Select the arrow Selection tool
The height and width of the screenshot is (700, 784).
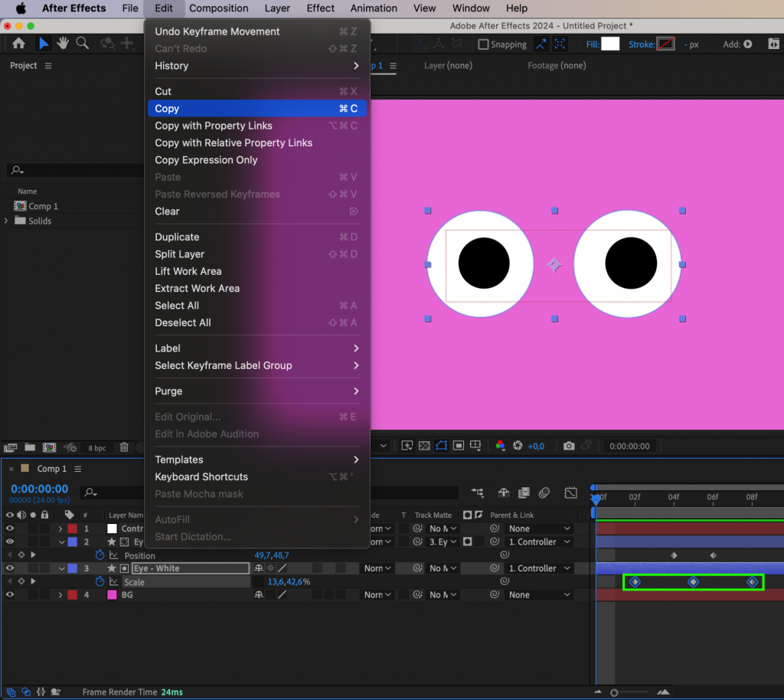(x=44, y=44)
